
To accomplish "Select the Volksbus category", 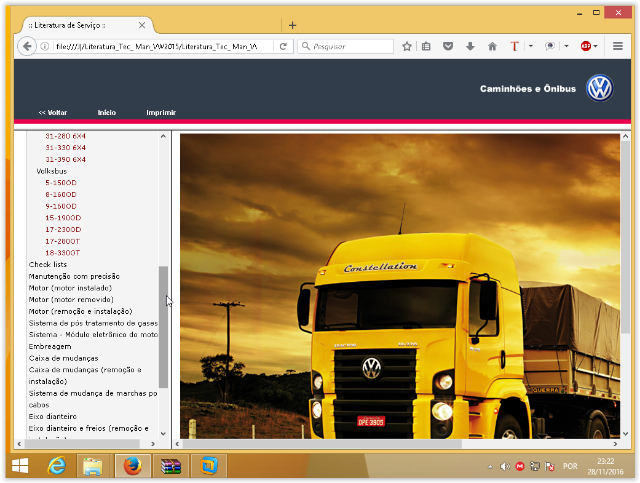I will tap(51, 171).
